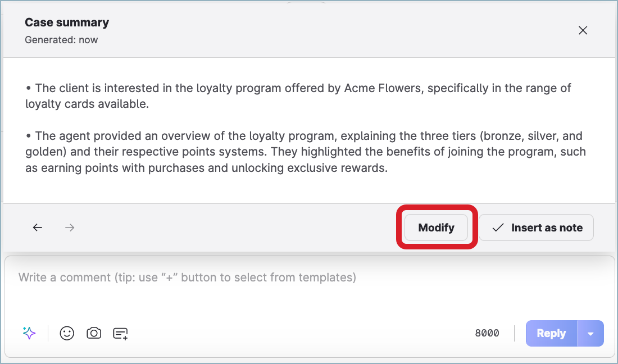Click the Generated: now timestamp
Screen dimensions: 618x364
61,40
